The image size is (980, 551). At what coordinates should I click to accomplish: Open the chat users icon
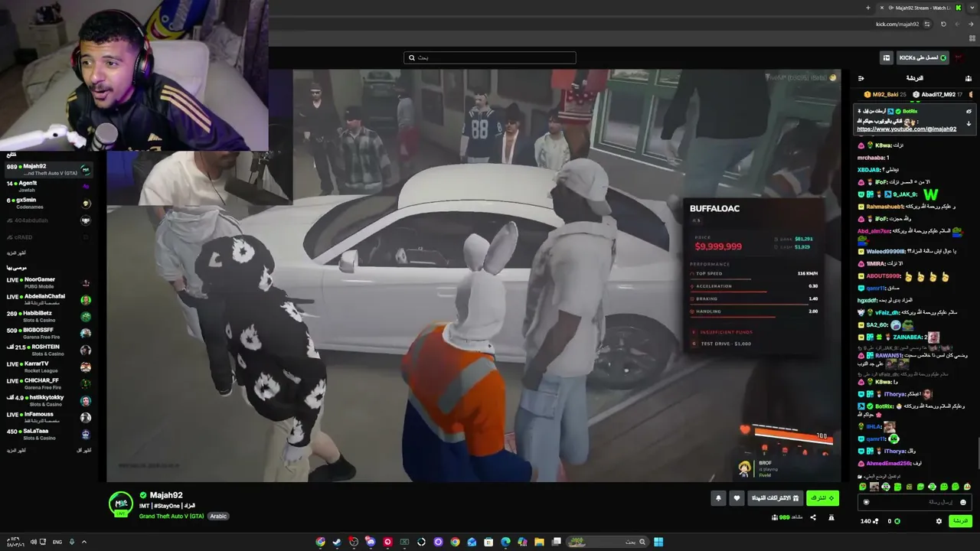tap(969, 78)
